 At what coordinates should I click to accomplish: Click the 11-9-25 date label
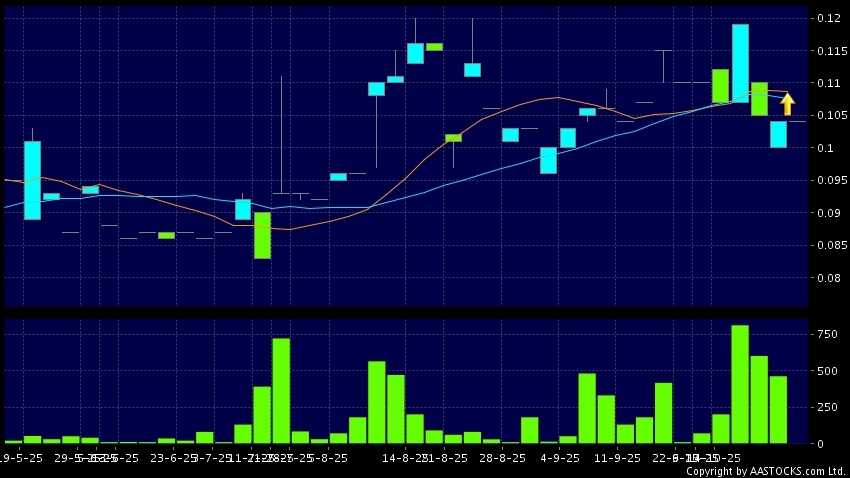click(x=615, y=457)
